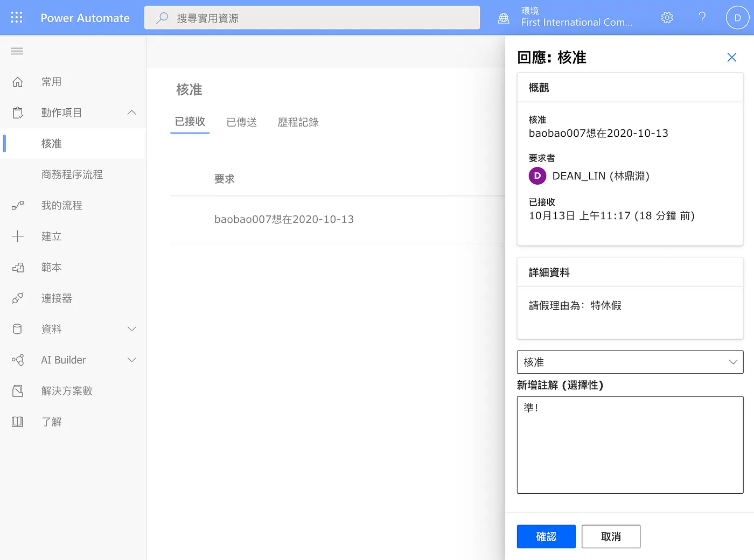Click the 新增註解 comment text area

click(630, 445)
